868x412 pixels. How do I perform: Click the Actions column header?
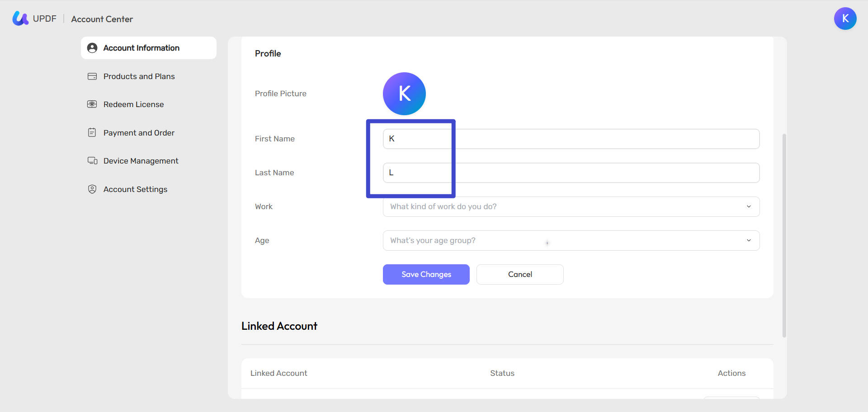click(x=731, y=373)
